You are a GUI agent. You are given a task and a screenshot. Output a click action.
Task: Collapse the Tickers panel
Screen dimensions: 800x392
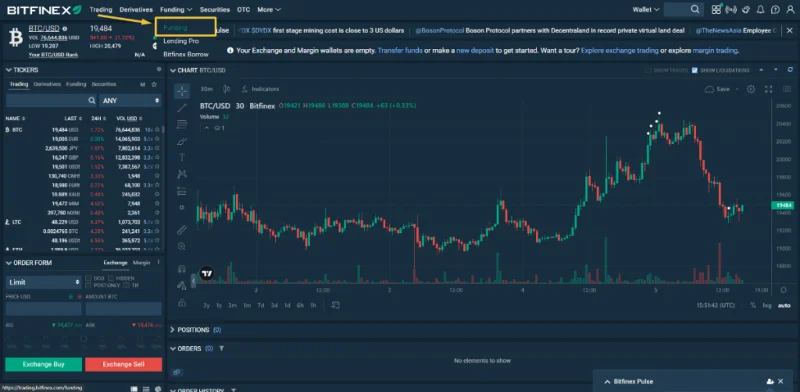pos(9,69)
